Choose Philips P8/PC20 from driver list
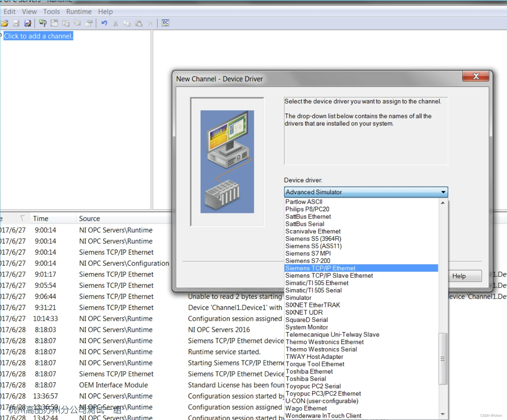Screen dimensions: 507x420 click(361, 209)
